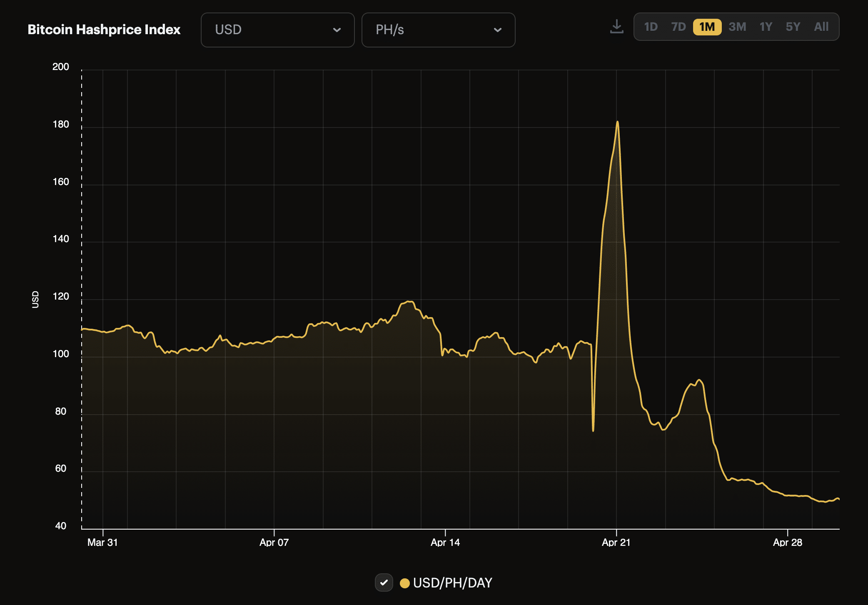Image resolution: width=868 pixels, height=605 pixels.
Task: Click the hashprice spike peak near 180
Action: coord(617,122)
